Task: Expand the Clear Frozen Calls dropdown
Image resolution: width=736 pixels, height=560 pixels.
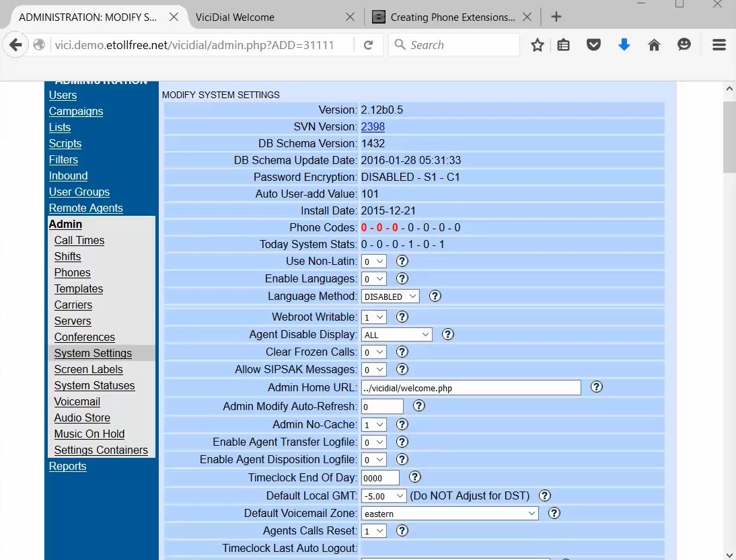Action: point(374,352)
